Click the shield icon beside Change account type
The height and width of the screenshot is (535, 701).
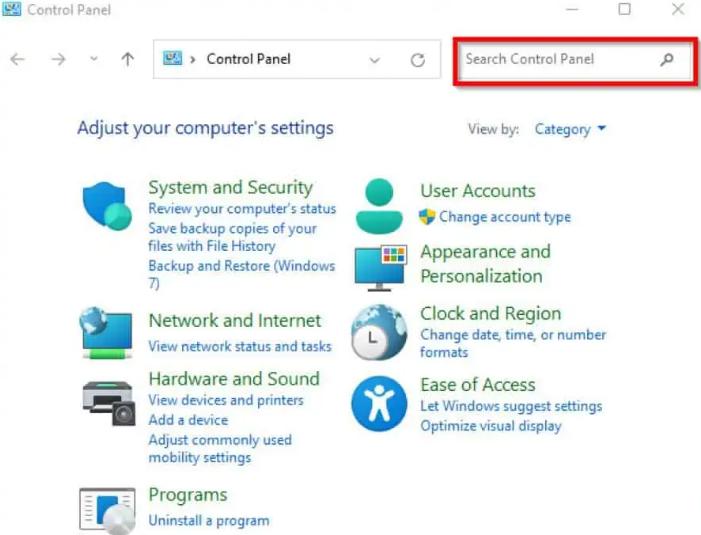427,217
